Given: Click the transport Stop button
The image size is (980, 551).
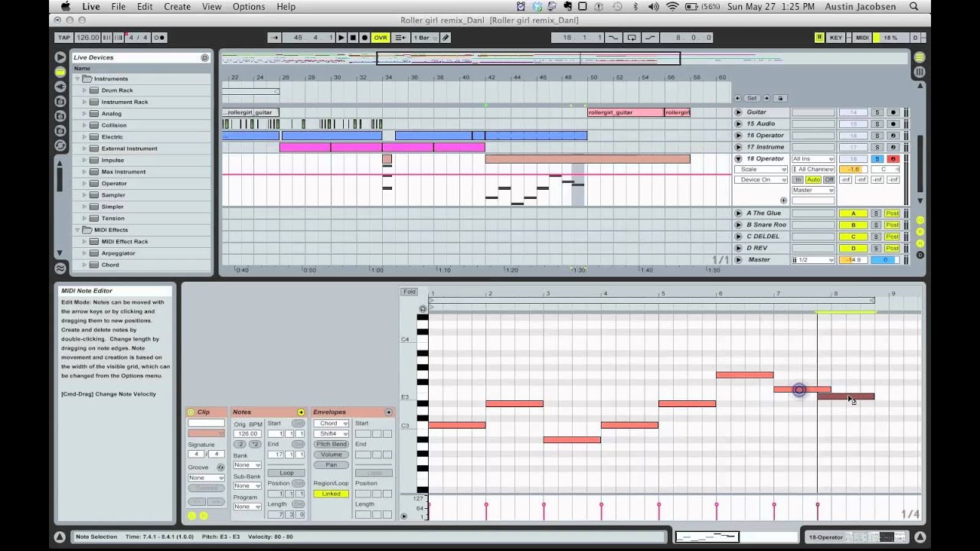Looking at the screenshot, I should coord(353,37).
